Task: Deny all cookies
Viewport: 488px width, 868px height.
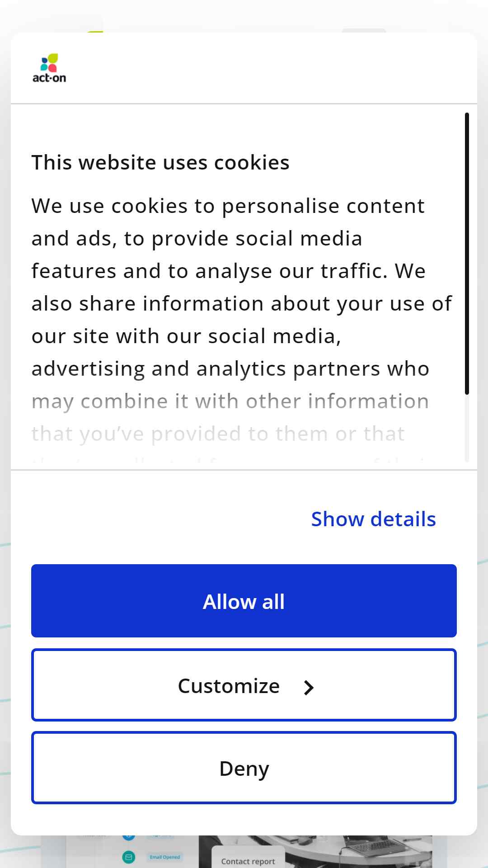Action: [x=244, y=768]
